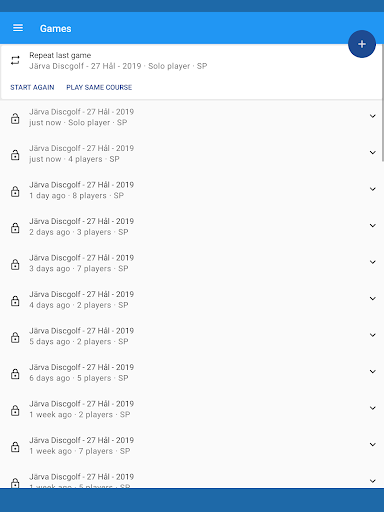This screenshot has height=512, width=384.
Task: Click the repeat icon beside Repeat last game
Action: (x=15, y=61)
